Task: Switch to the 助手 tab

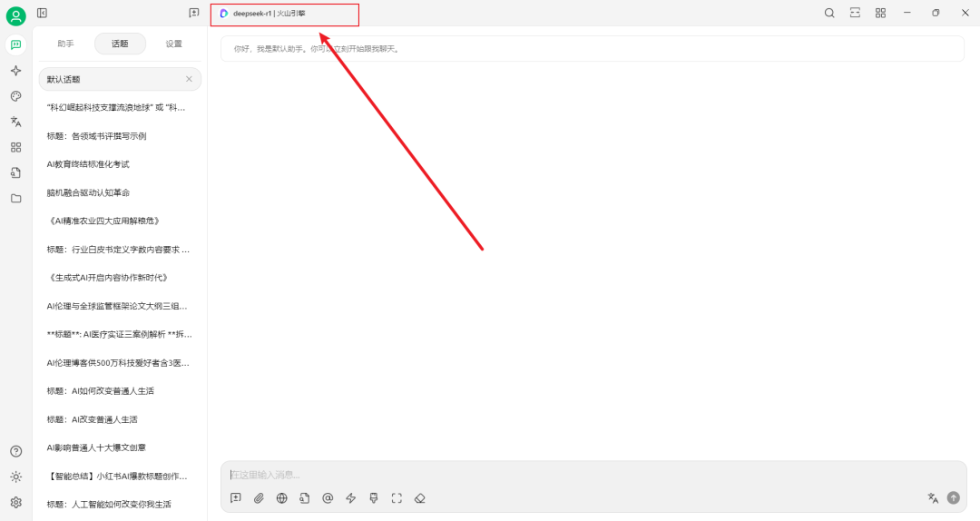Action: pyautogui.click(x=65, y=44)
